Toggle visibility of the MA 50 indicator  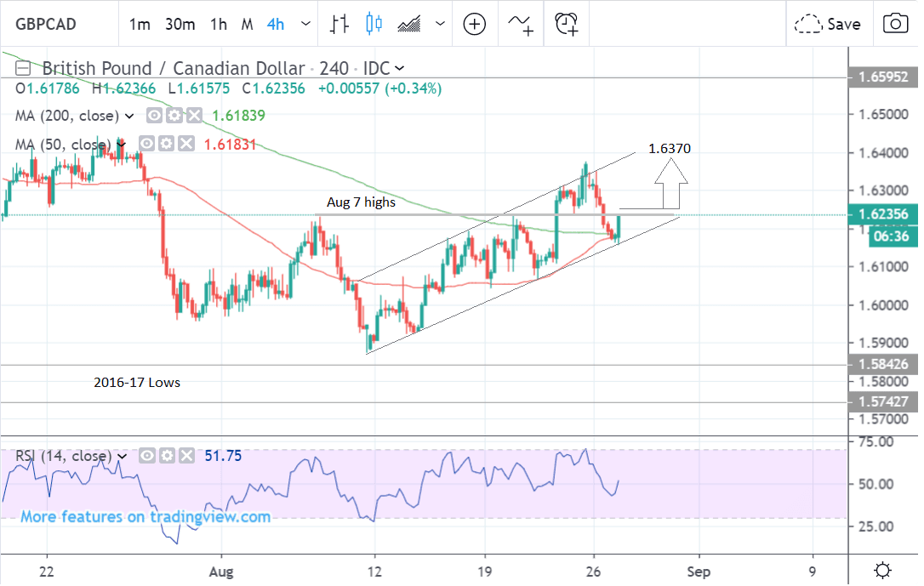tap(148, 144)
